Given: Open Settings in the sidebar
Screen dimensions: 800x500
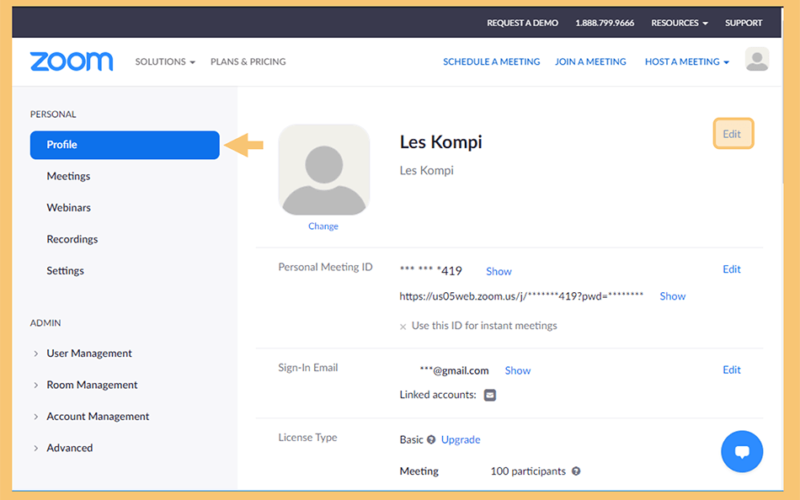Looking at the screenshot, I should [65, 271].
